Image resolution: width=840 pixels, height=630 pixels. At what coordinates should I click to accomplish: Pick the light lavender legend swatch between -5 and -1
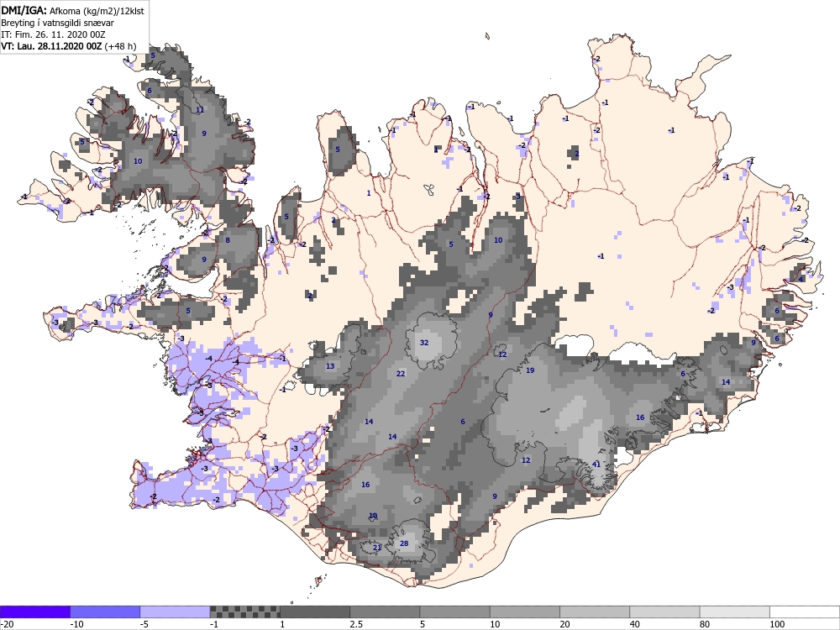[x=176, y=612]
